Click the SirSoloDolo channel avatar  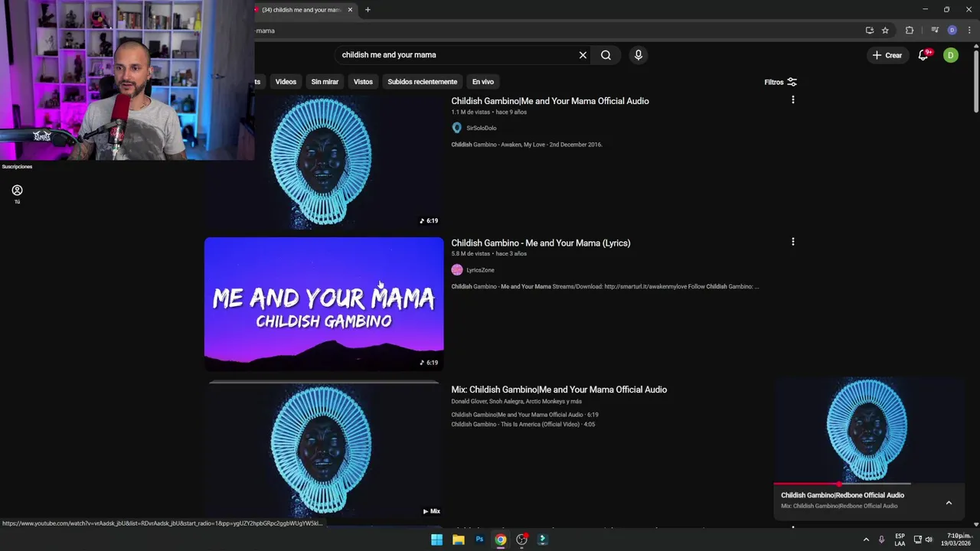coord(457,128)
